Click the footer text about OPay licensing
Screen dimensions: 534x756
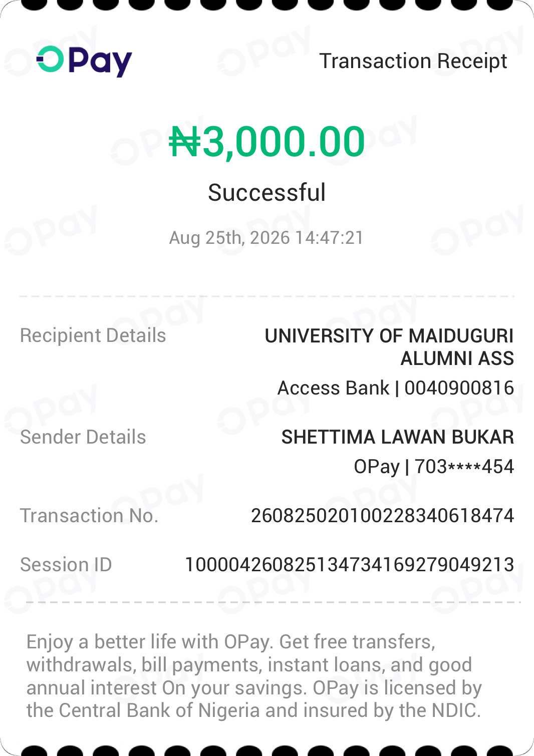254,676
